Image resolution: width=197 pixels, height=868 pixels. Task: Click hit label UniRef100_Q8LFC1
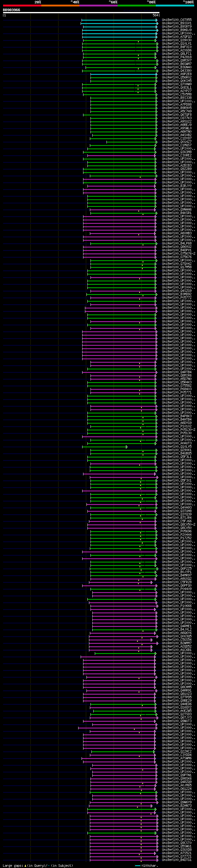pos(177,54)
